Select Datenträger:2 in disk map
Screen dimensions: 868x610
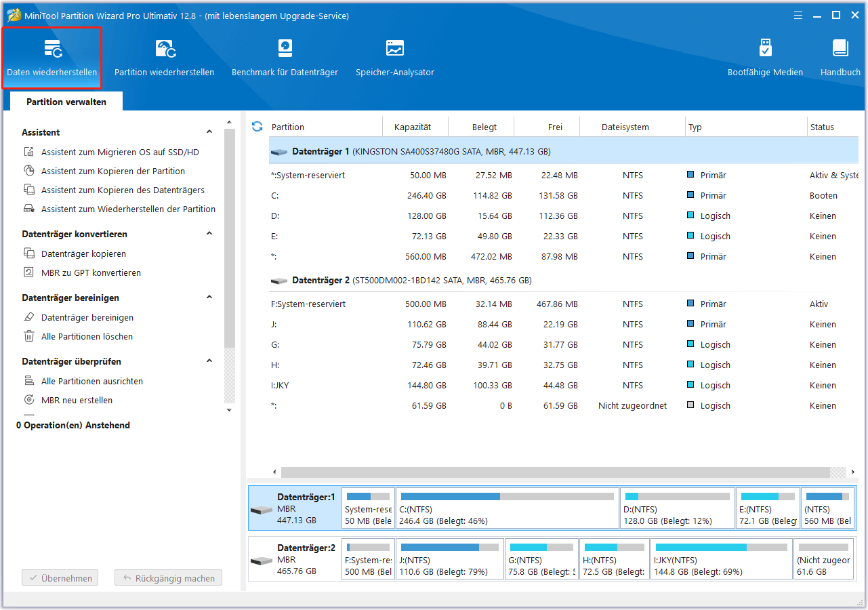pyautogui.click(x=294, y=559)
